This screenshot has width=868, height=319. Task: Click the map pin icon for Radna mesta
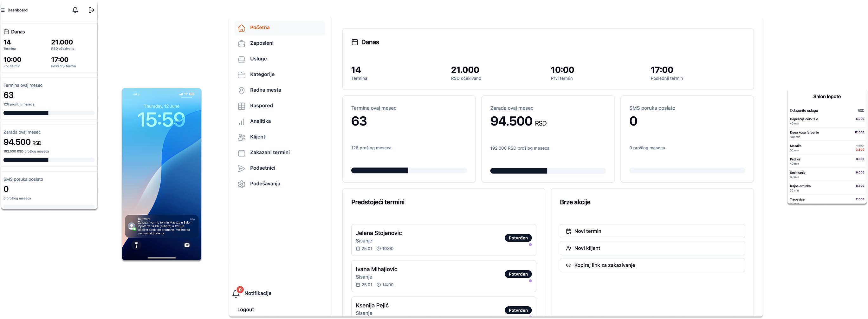click(x=242, y=90)
